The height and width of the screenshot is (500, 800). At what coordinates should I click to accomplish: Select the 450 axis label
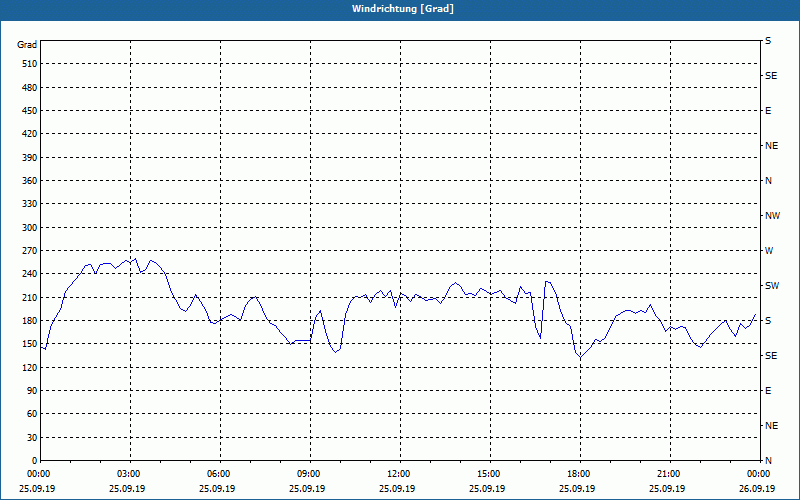click(x=30, y=111)
